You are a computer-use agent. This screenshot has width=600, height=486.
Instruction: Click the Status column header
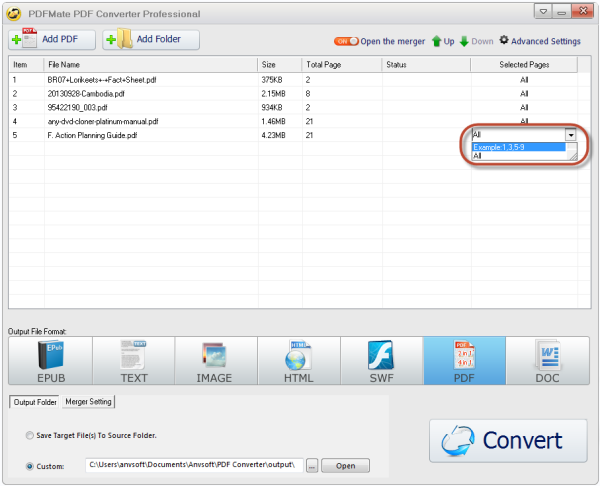(x=426, y=65)
